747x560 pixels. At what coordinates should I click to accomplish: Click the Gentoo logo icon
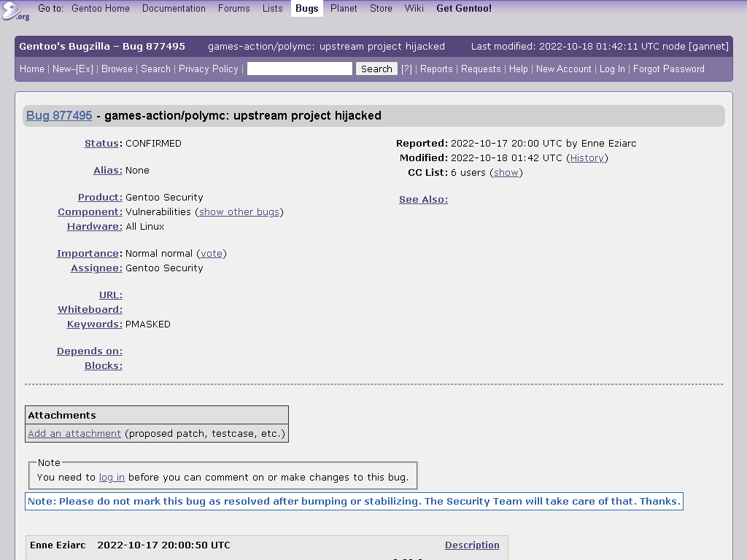15,10
